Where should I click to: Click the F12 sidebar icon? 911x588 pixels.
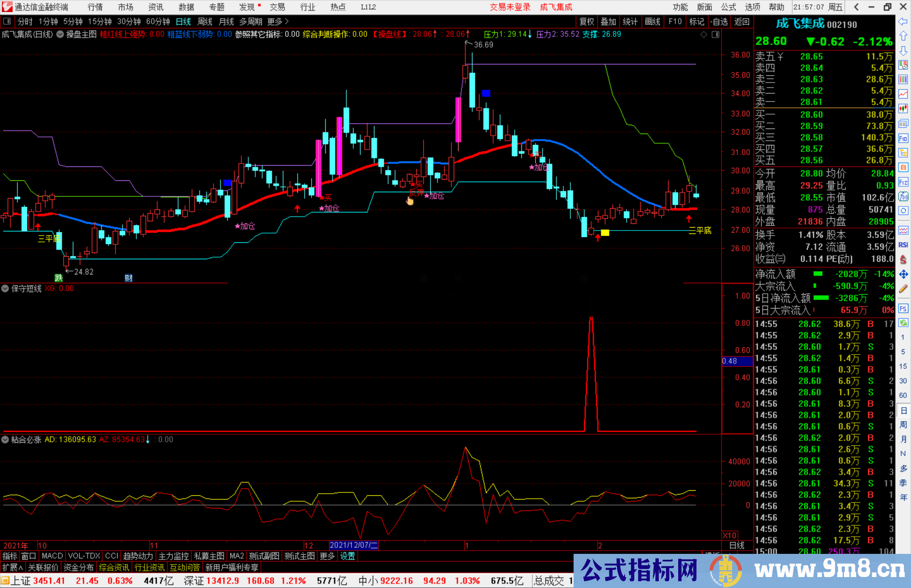coord(903,182)
